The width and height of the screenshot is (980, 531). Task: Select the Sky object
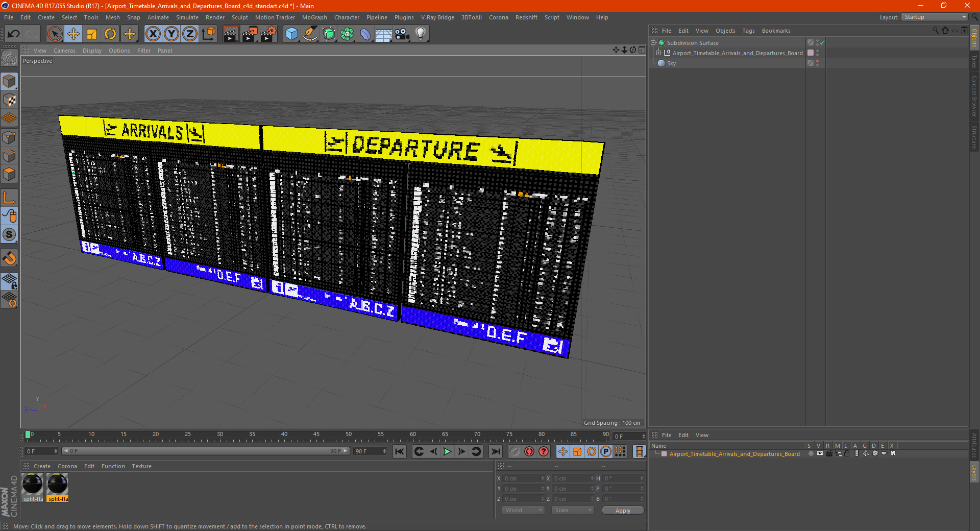pyautogui.click(x=671, y=63)
